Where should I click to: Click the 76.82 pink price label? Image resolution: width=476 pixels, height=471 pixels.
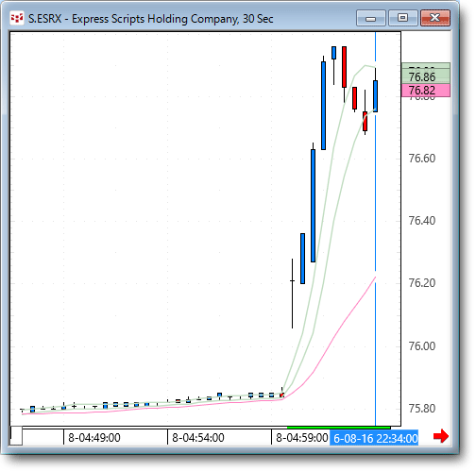(426, 91)
